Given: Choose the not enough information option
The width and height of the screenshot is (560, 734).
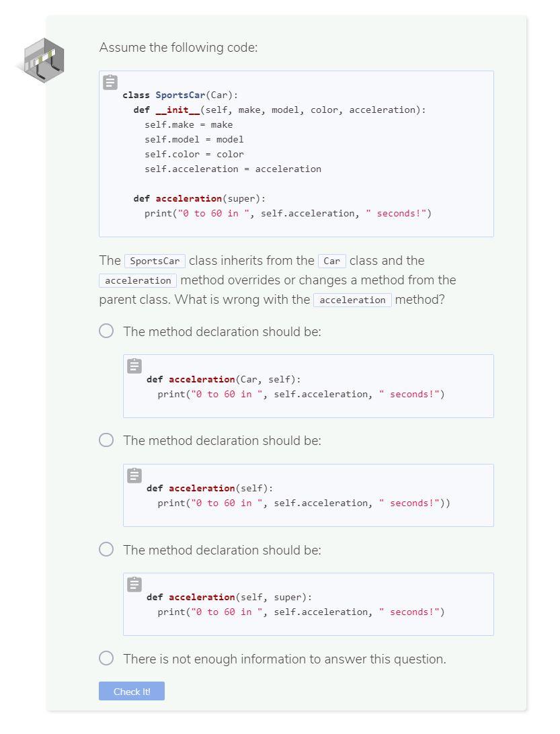Looking at the screenshot, I should click(x=106, y=658).
